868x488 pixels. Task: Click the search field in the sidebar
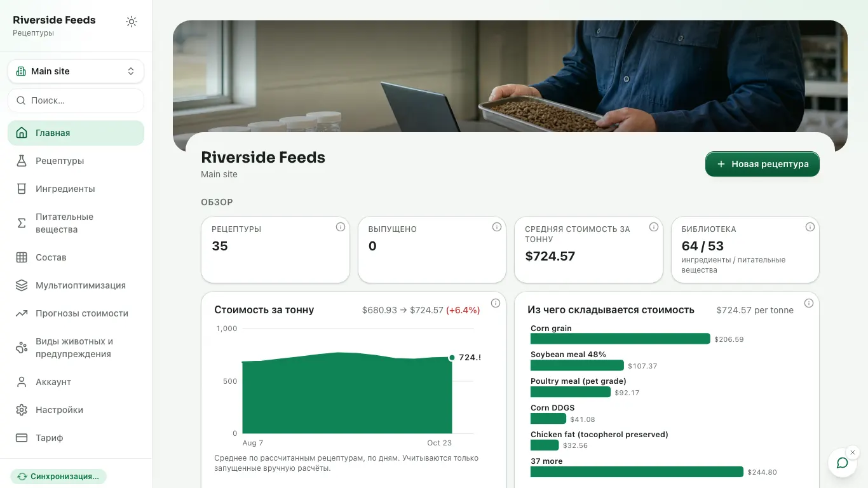pyautogui.click(x=76, y=100)
